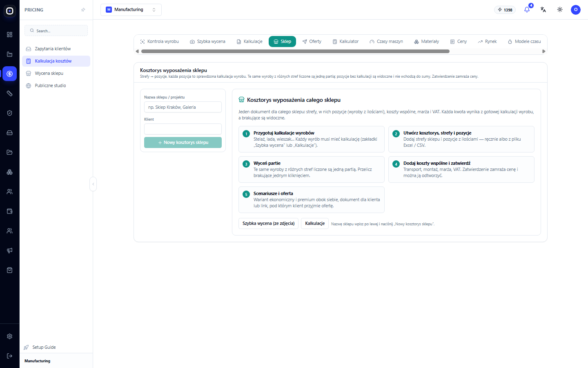Focus the Nazwa sklepu / projektu input

pos(183,107)
